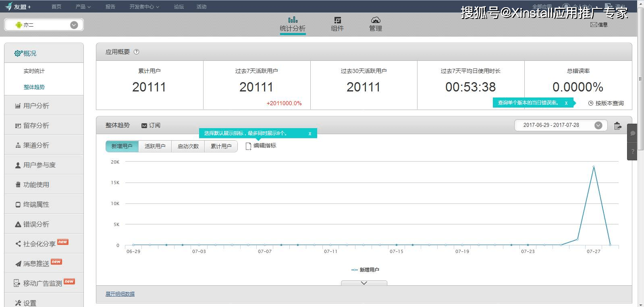This screenshot has height=307, width=644.
Task: Expand the chart panel with the down chevron
Action: point(364,283)
